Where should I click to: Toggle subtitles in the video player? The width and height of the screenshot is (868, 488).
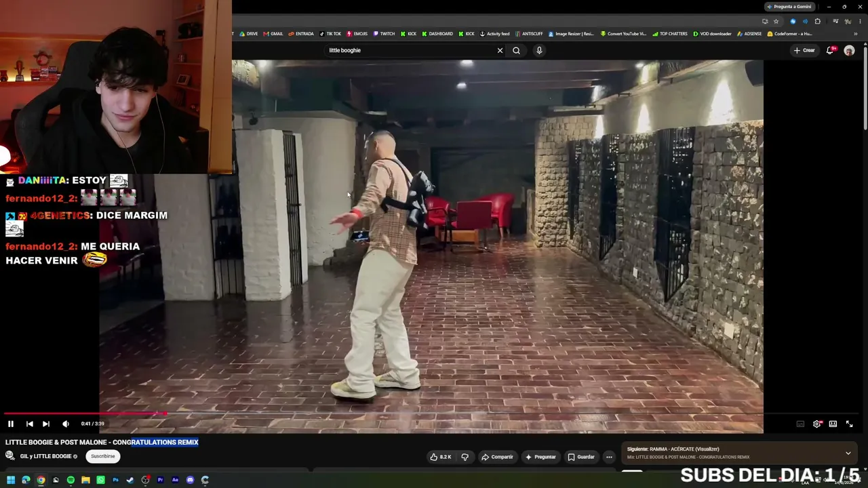800,424
